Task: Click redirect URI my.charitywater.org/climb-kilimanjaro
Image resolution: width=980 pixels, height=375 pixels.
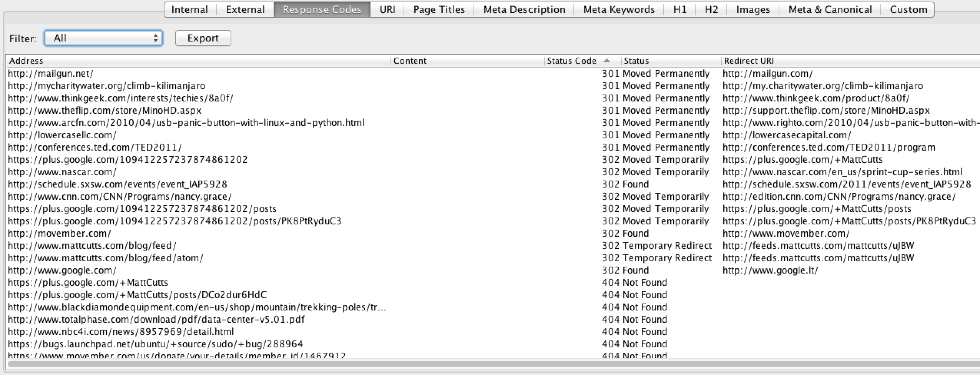Action: [x=823, y=86]
